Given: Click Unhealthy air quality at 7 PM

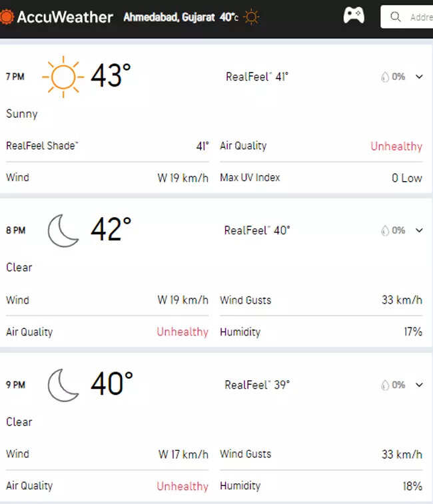Looking at the screenshot, I should coord(396,146).
